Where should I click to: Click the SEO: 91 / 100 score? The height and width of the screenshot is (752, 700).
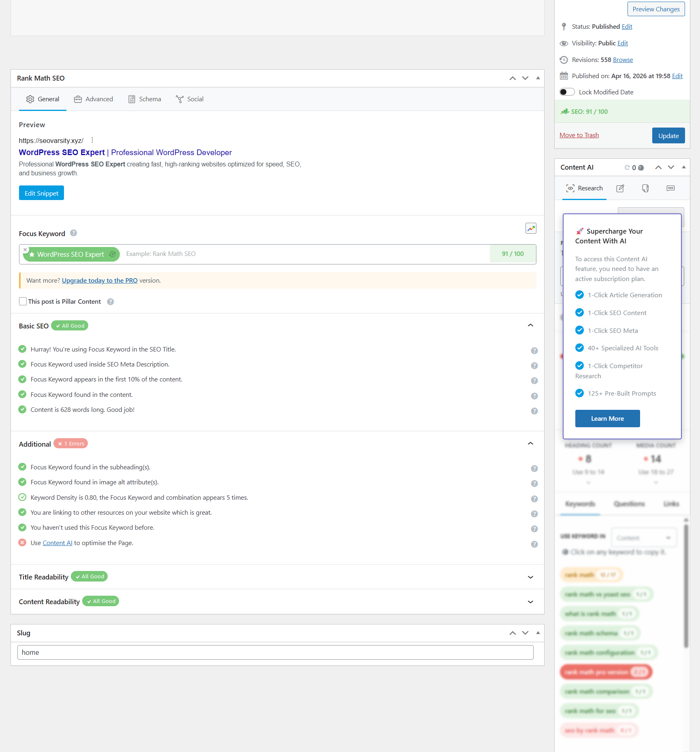coord(589,112)
